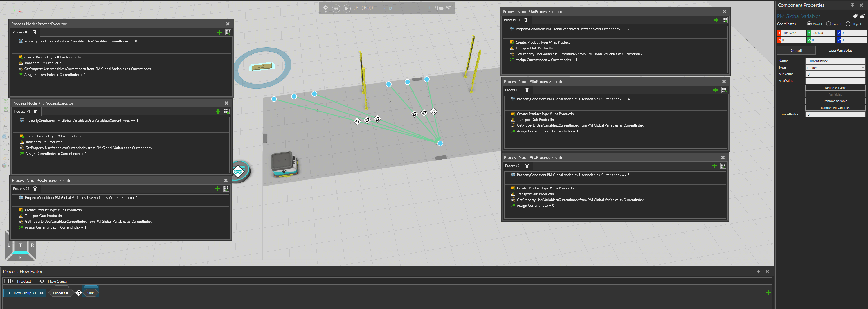
Task: Click the Remove All Variables button
Action: pos(835,108)
